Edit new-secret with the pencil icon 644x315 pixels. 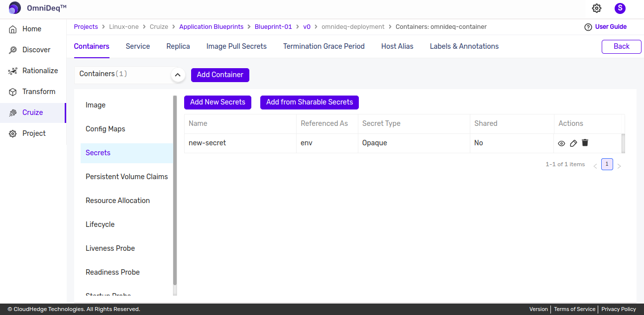(x=573, y=143)
